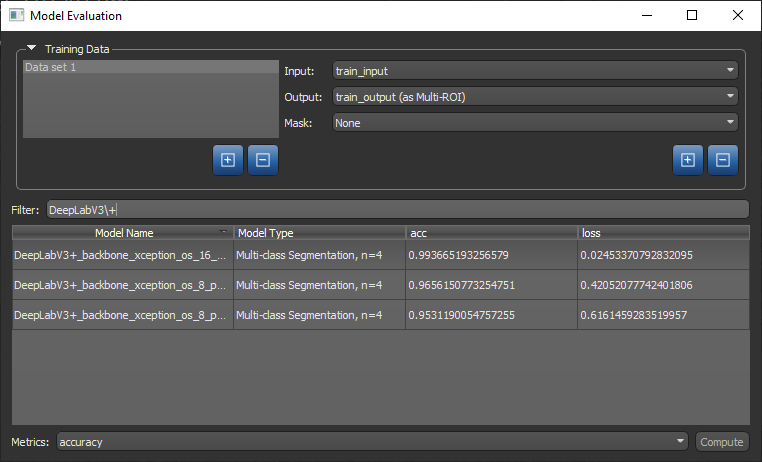Open the Metrics accuracy dropdown

[372, 441]
